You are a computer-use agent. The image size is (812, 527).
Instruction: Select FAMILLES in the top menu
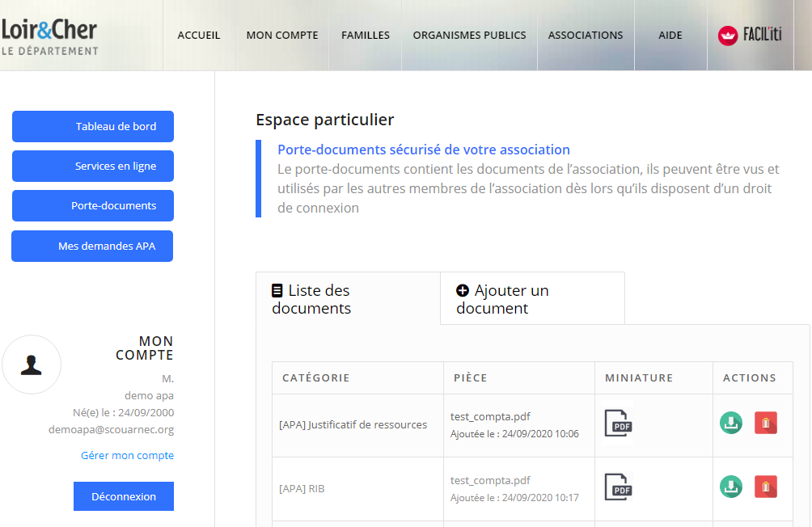[x=366, y=36]
